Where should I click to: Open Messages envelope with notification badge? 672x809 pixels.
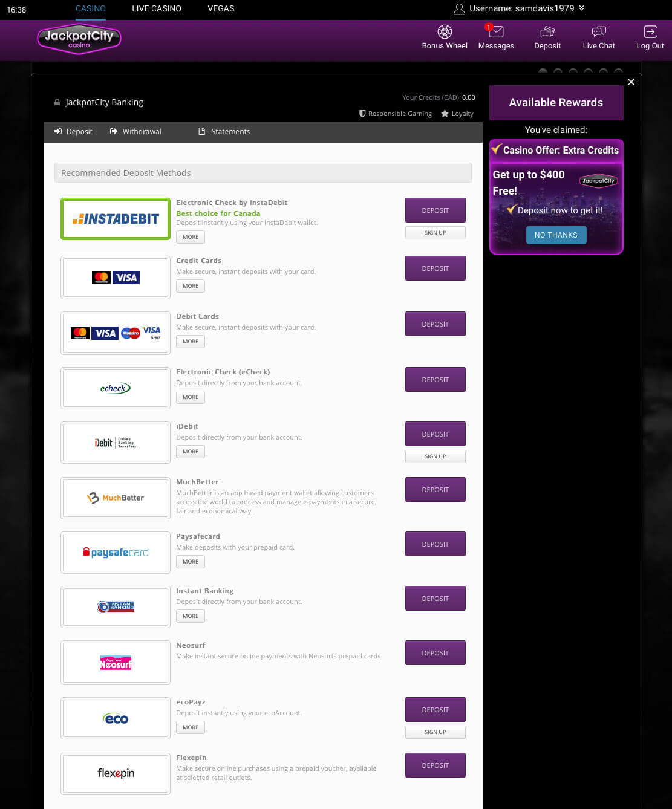495,31
